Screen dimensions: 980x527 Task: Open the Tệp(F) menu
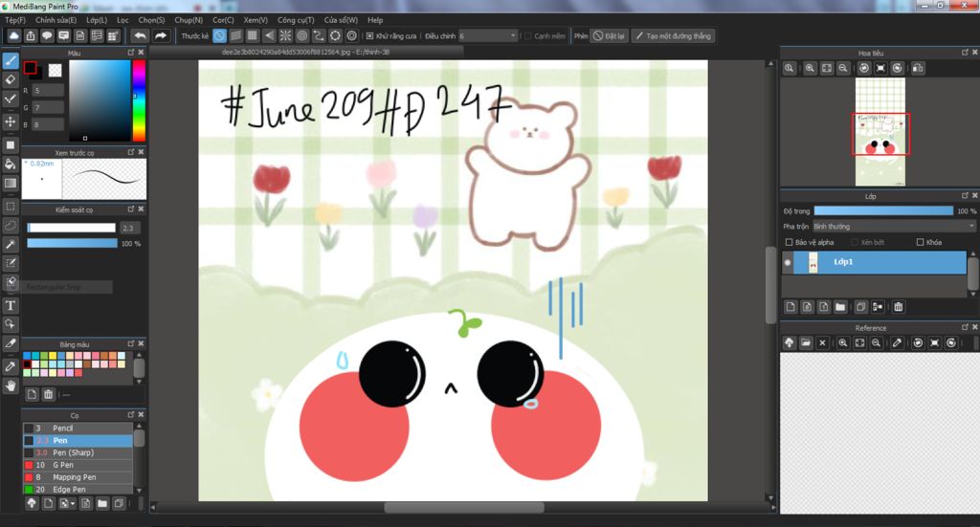[x=15, y=20]
